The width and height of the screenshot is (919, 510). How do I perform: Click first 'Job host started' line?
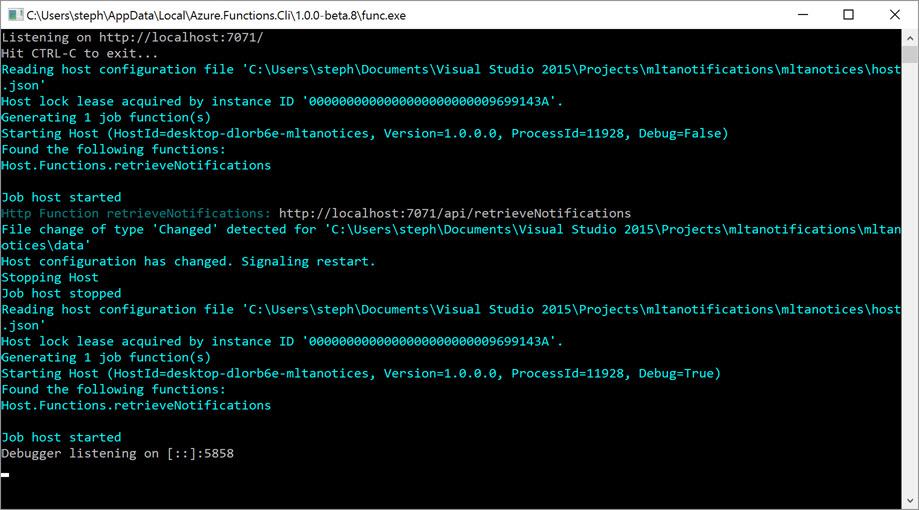tap(62, 198)
